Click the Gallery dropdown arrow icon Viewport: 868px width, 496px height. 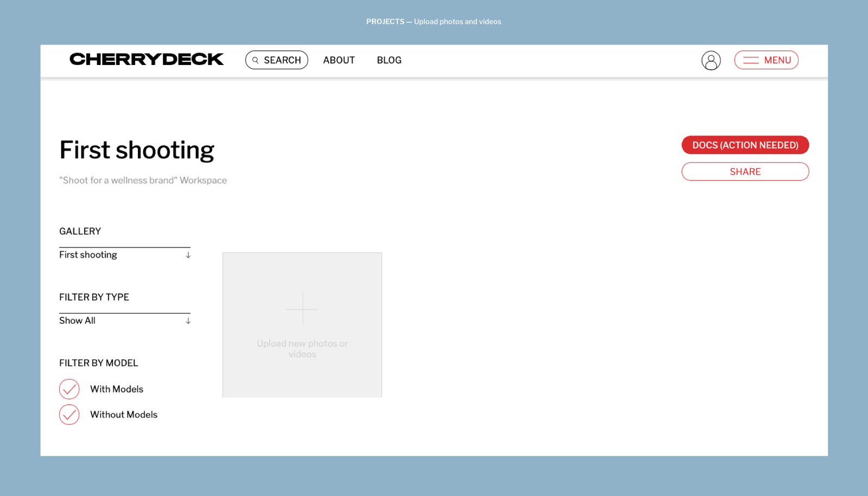pyautogui.click(x=188, y=255)
